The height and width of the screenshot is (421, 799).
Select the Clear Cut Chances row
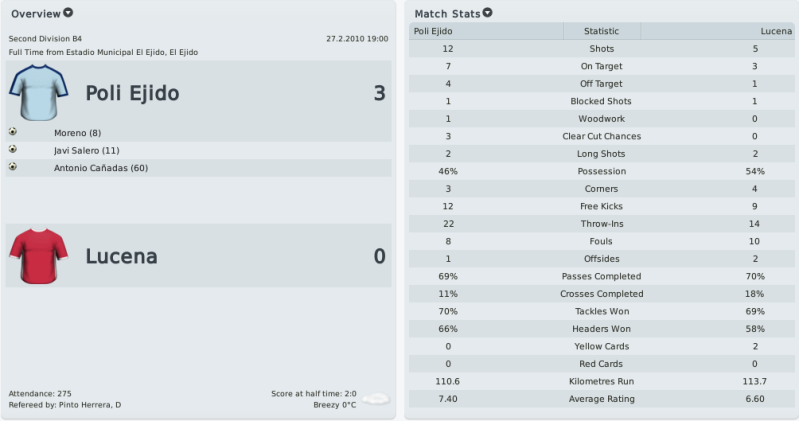pyautogui.click(x=602, y=136)
